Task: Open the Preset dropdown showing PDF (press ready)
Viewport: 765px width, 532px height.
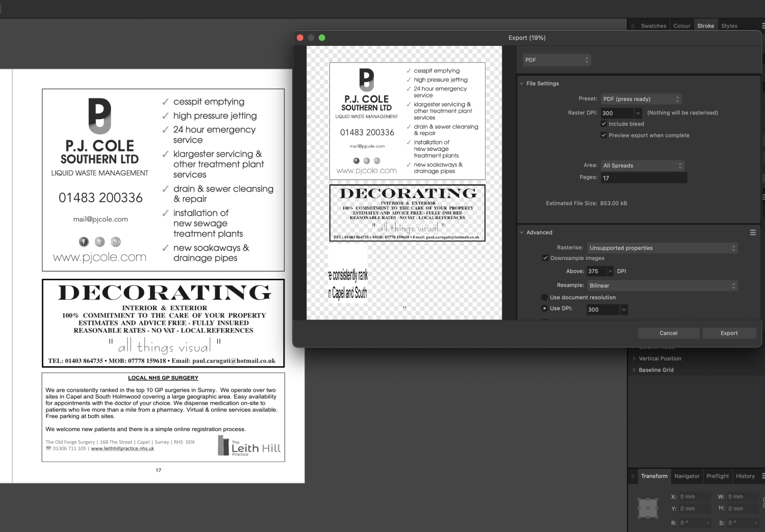Action: 641,99
